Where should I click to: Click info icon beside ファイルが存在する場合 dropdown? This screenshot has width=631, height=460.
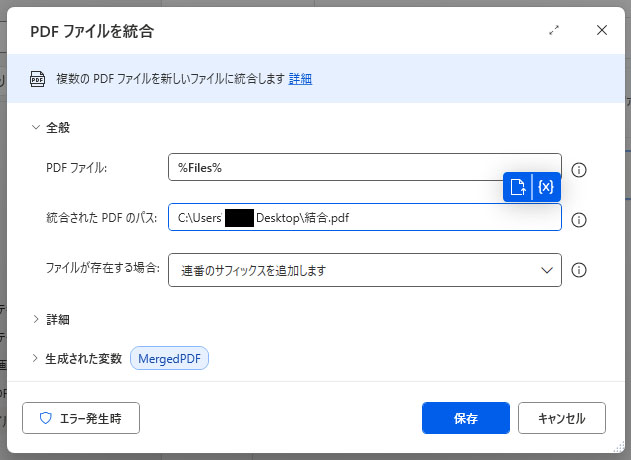coord(578,270)
